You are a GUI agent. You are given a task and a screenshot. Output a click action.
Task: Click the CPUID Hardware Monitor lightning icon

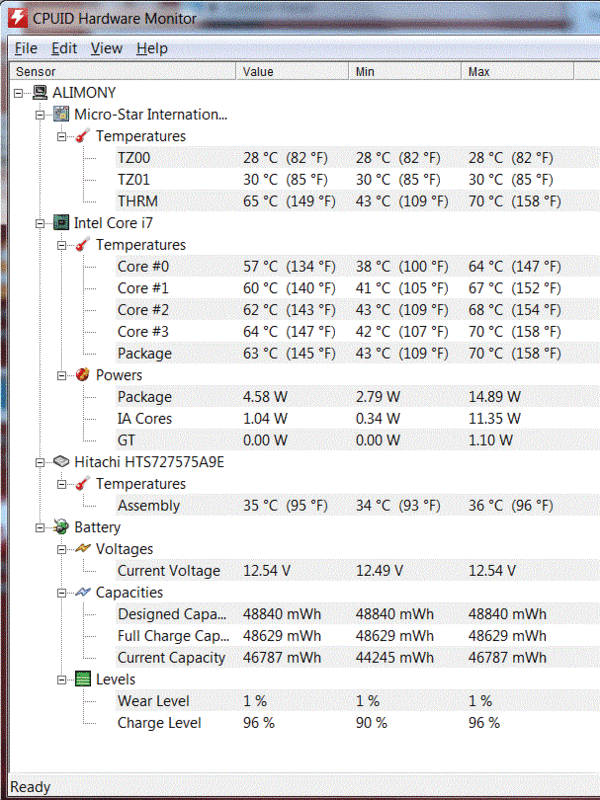click(x=18, y=18)
